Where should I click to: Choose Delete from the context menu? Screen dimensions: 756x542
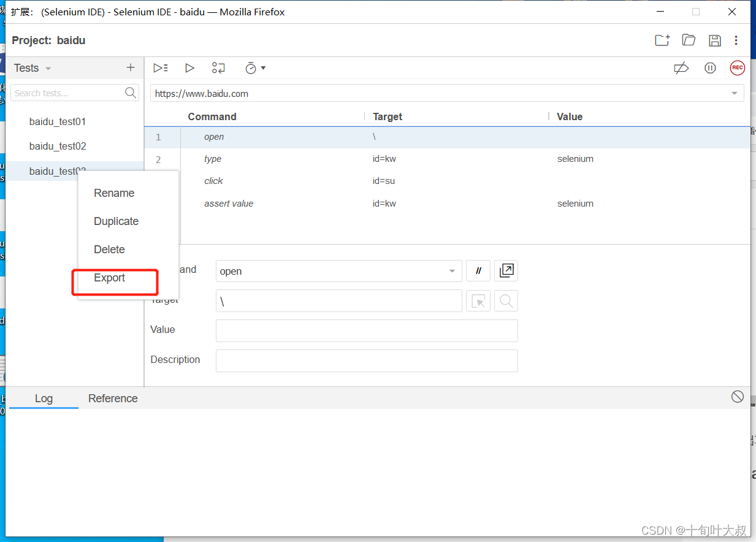coord(109,250)
